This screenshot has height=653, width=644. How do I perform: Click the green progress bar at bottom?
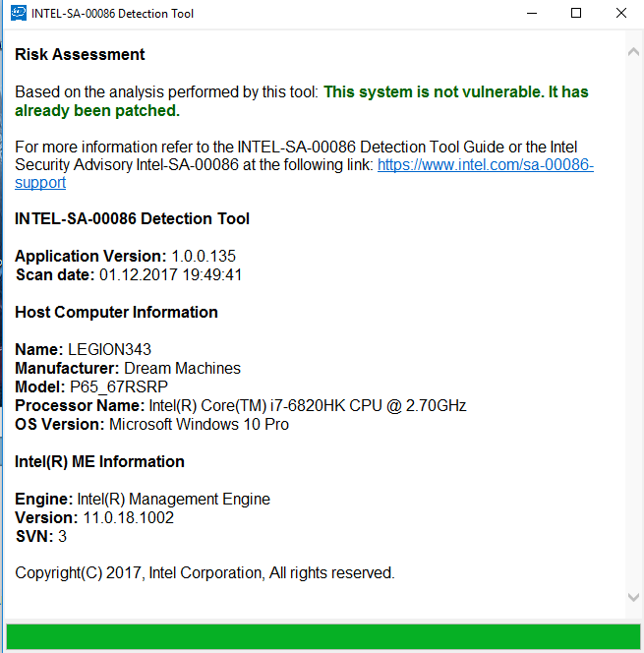tap(323, 636)
